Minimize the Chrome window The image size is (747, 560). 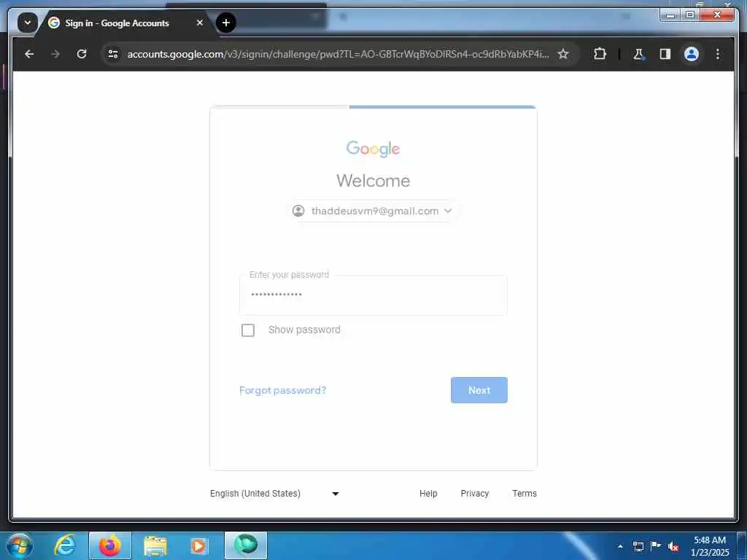670,15
